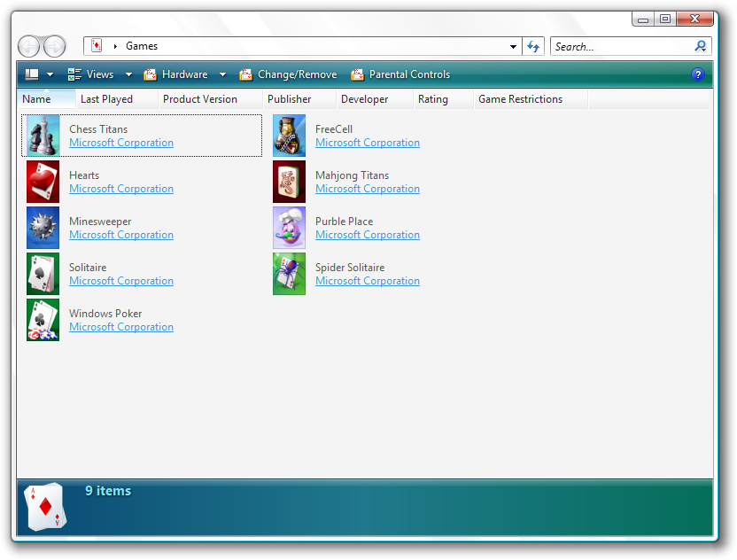Click Change/Remove in the toolbar

pos(288,74)
